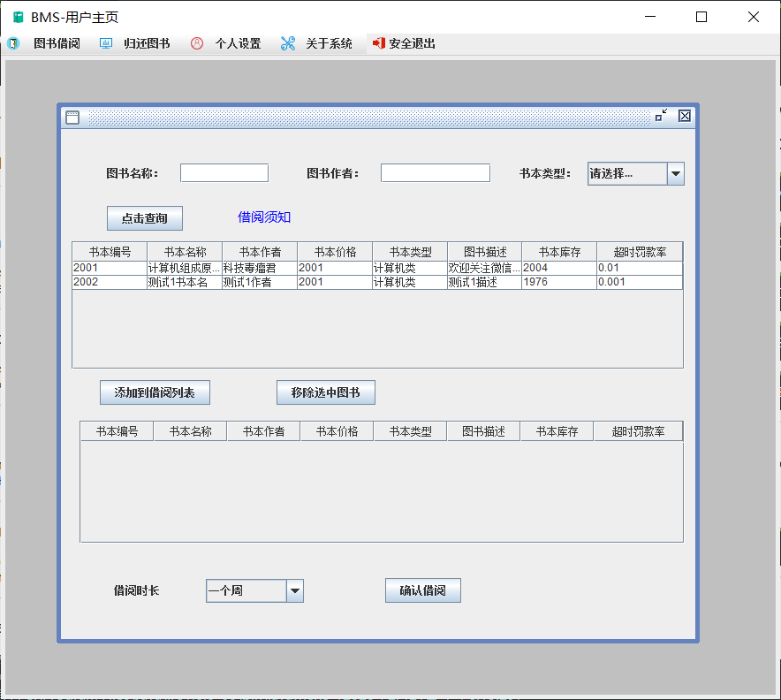This screenshot has width=781, height=700.
Task: Click the arrow of the 借阅时长 dropdown
Action: pyautogui.click(x=295, y=591)
